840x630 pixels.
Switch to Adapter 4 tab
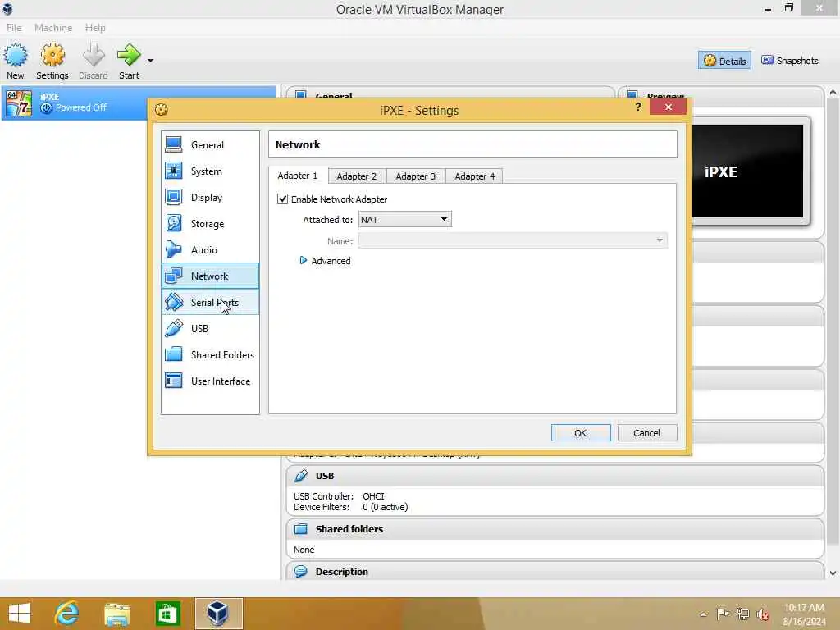tap(475, 176)
